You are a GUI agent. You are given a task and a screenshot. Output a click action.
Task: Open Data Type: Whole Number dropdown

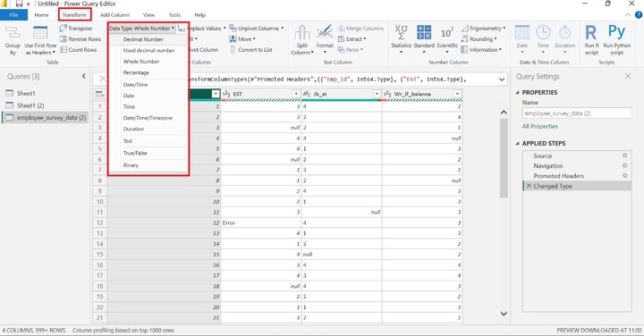pyautogui.click(x=141, y=29)
